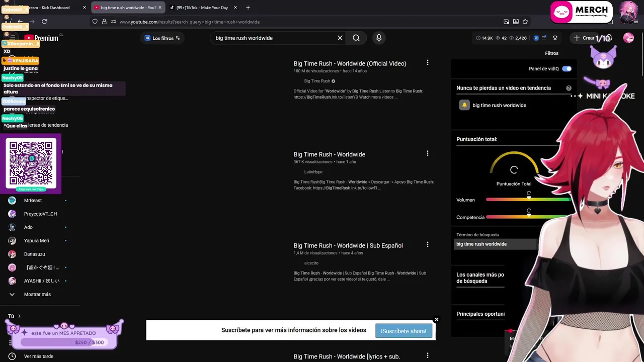Open Ver más tarde in sidebar
Image resolution: width=644 pixels, height=362 pixels.
pyautogui.click(x=38, y=356)
